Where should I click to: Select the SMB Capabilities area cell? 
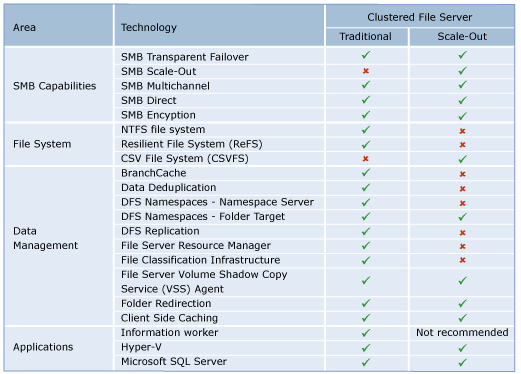55,86
